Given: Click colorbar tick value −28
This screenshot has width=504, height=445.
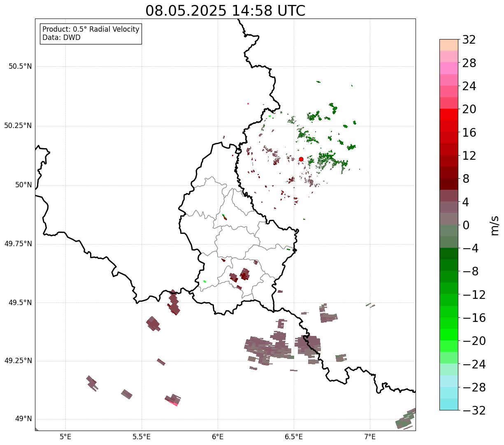Looking at the screenshot, I should click(x=474, y=387).
